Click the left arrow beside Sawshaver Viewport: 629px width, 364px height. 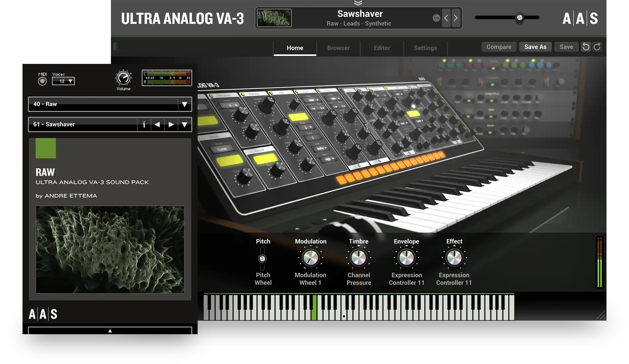(157, 125)
